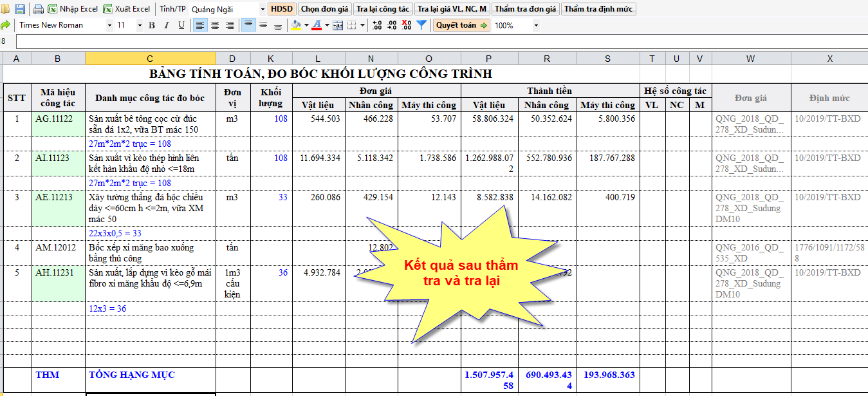Apply a filter using the funnel icon

[423, 24]
